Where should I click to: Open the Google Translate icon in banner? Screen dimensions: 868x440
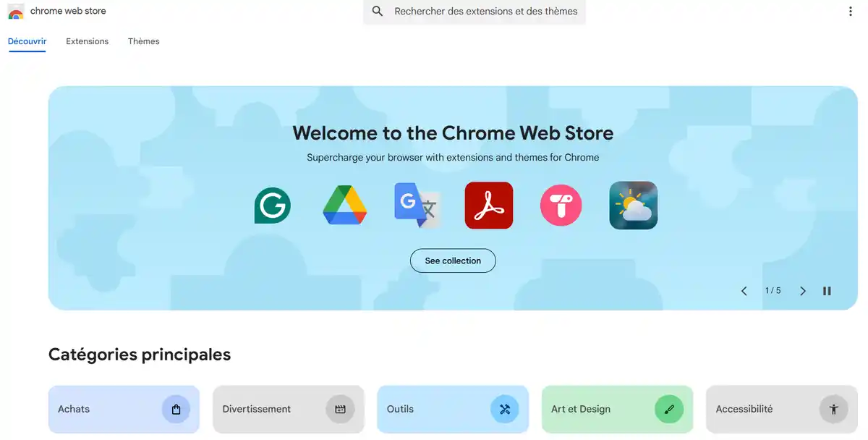pos(417,206)
